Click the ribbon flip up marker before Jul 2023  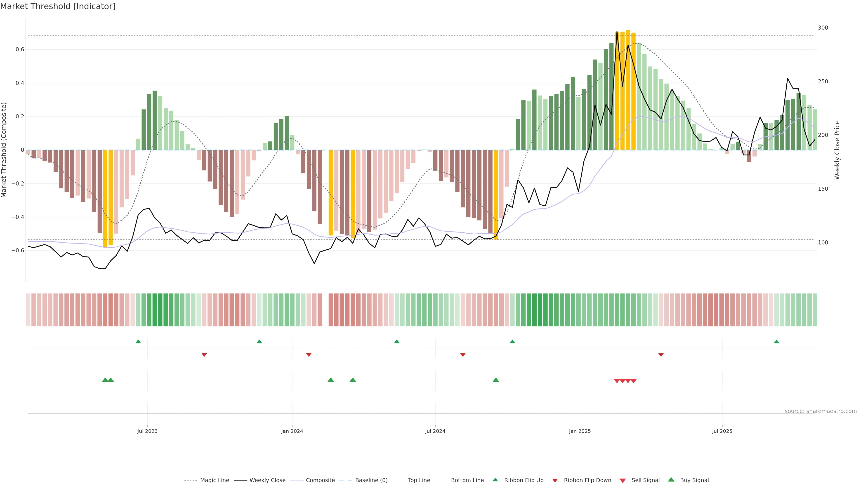(138, 342)
